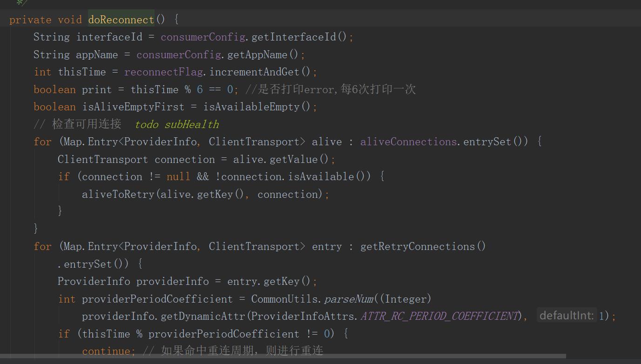Viewport: 641px width, 364px height.
Task: Click the alive loop variable declaration
Action: [327, 142]
